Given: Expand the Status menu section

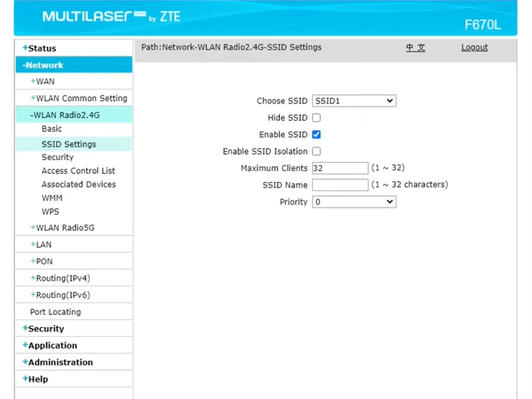Looking at the screenshot, I should pyautogui.click(x=39, y=48).
